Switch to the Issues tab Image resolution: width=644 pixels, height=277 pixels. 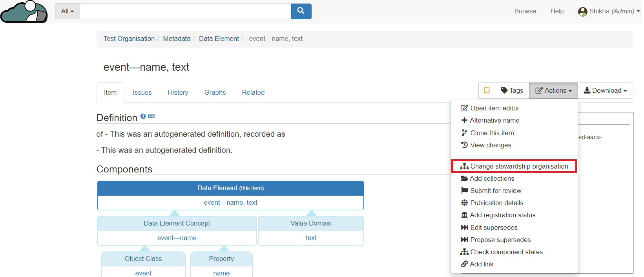click(142, 92)
